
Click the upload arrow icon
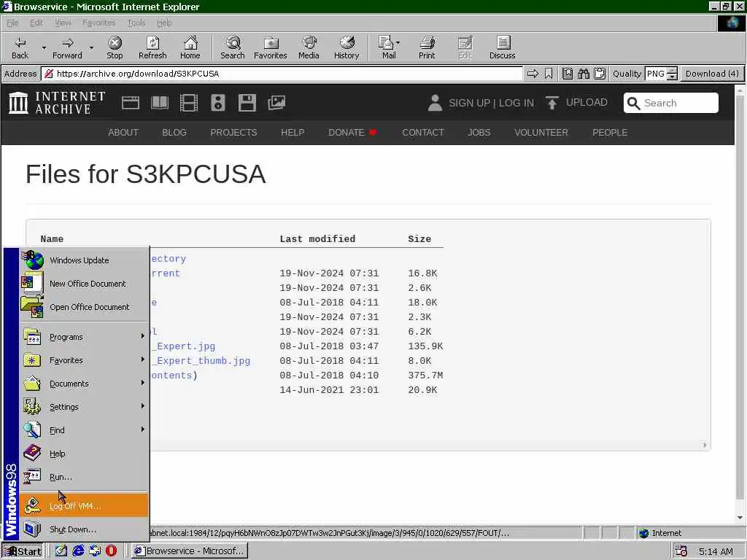coord(551,103)
